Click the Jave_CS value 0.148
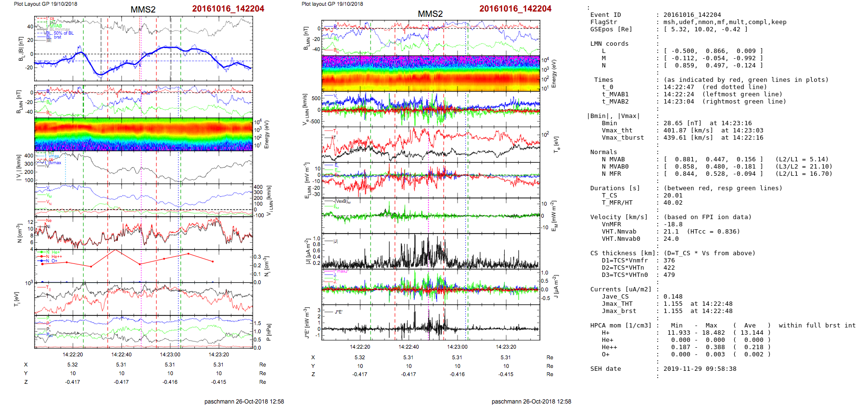 pos(673,297)
